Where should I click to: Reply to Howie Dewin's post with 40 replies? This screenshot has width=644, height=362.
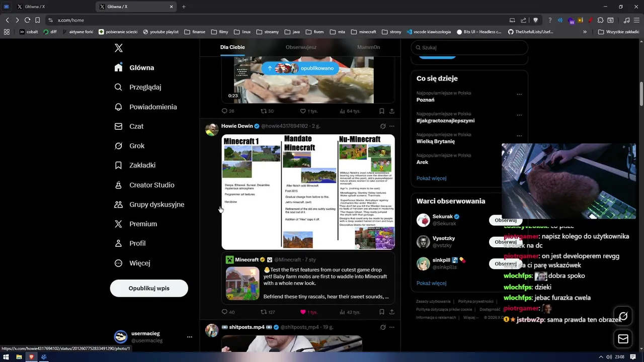pos(228,312)
